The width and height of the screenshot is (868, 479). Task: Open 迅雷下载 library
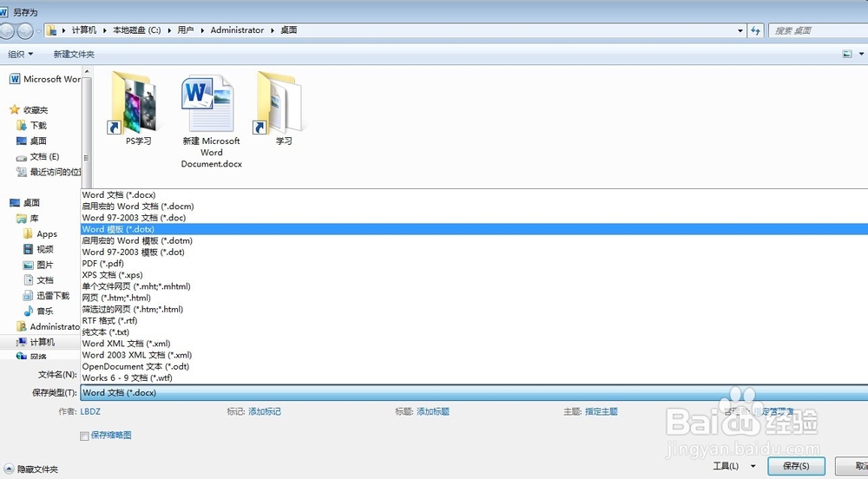(46, 296)
